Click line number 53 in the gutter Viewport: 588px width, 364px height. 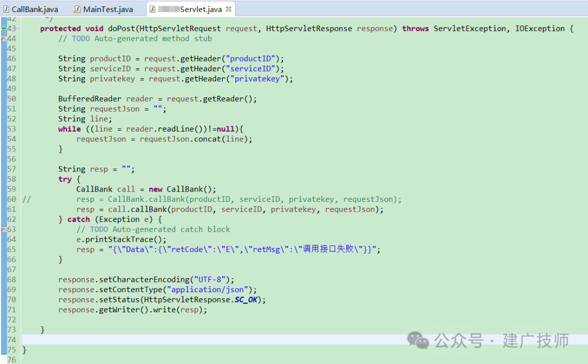pyautogui.click(x=11, y=129)
